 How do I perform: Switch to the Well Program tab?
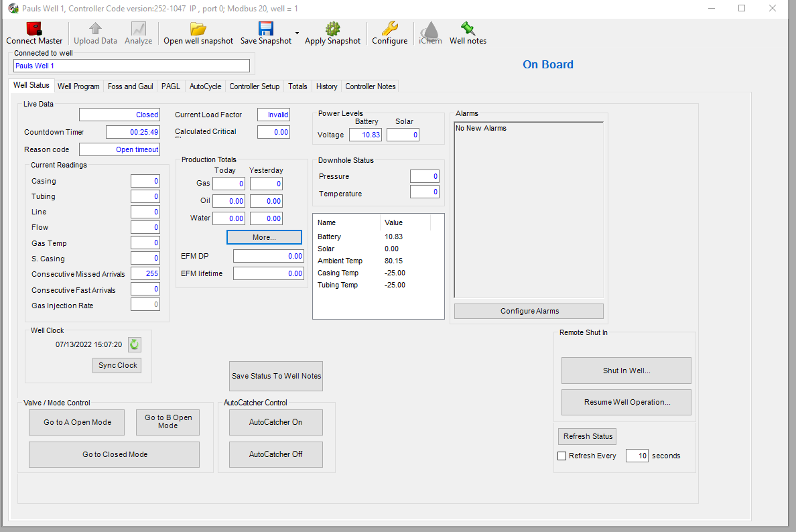tap(78, 86)
